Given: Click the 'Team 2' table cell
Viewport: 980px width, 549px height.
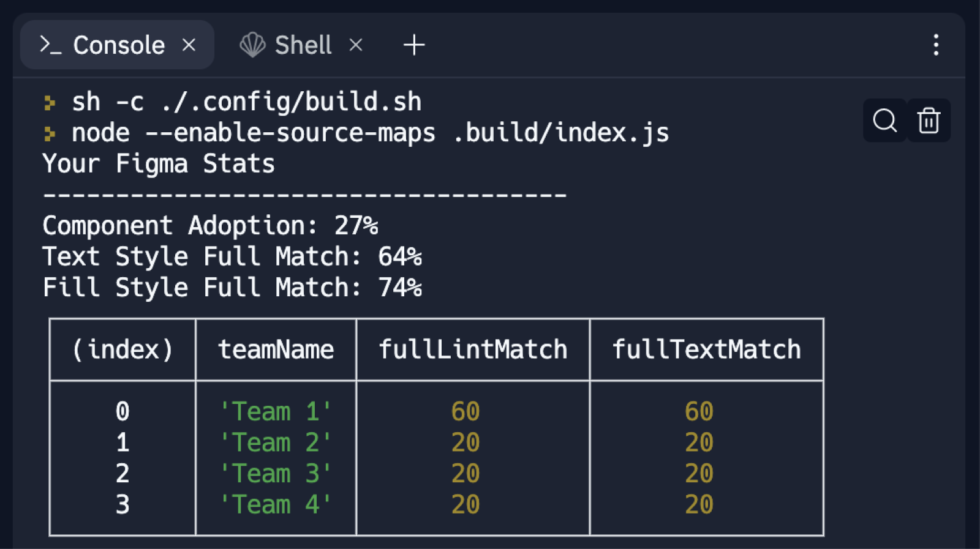Looking at the screenshot, I should point(276,443).
